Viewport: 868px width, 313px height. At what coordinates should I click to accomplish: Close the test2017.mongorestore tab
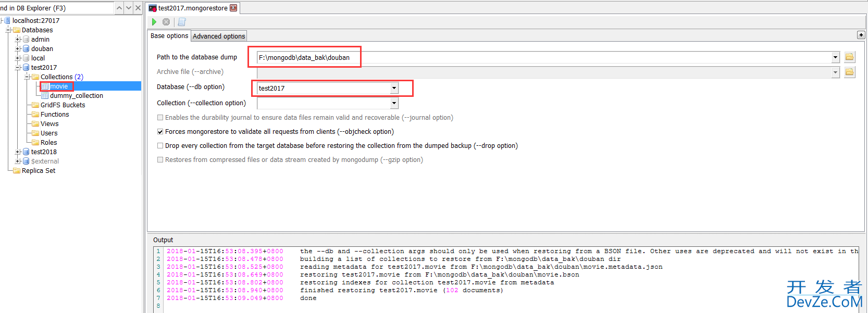pyautogui.click(x=233, y=8)
